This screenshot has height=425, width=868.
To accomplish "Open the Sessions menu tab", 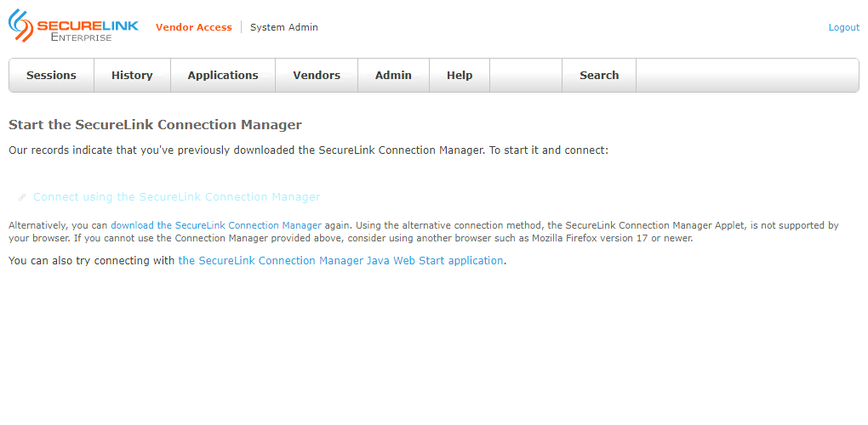I will coord(51,76).
